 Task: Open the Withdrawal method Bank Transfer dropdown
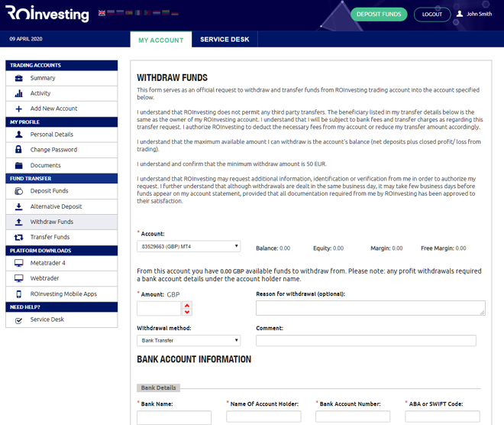(189, 341)
